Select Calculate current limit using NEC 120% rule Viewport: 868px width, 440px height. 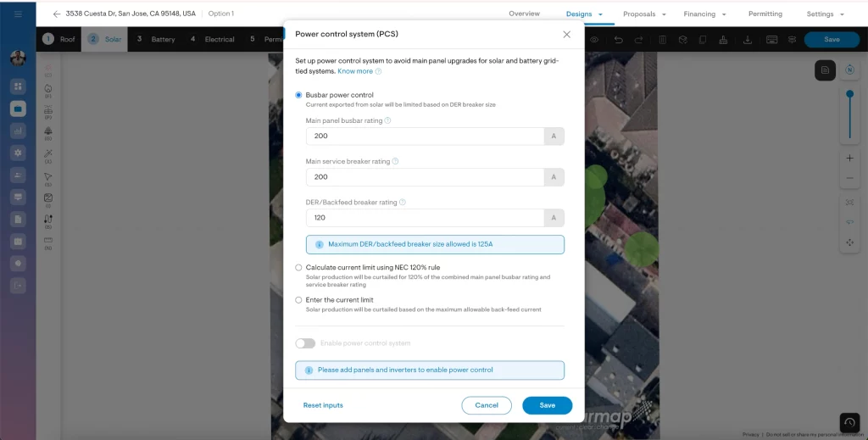[x=298, y=267]
